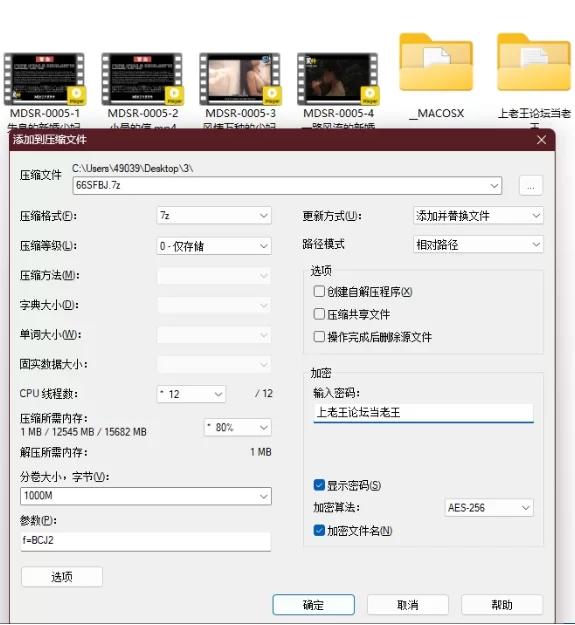Select the MDSR-0005-4 video file icon

[x=338, y=79]
